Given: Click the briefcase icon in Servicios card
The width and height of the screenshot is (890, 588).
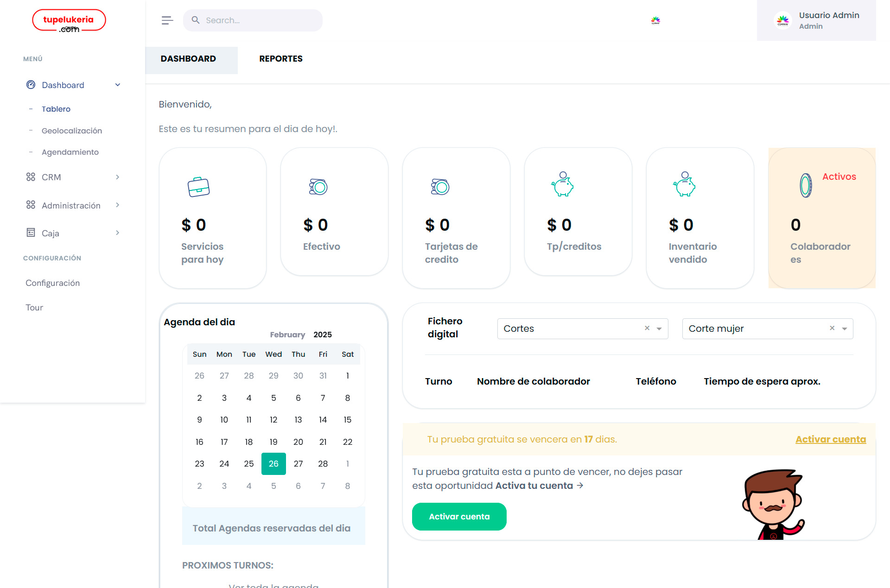Looking at the screenshot, I should [198, 187].
